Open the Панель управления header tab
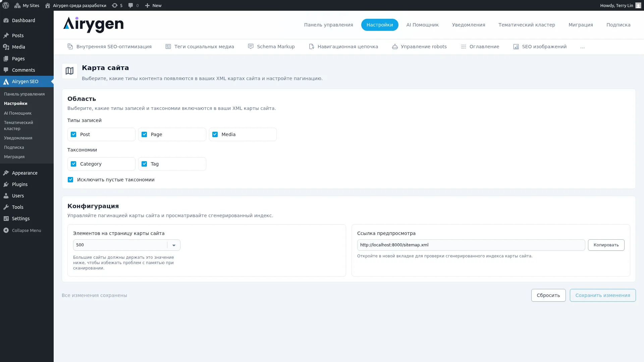This screenshot has height=362, width=644. click(328, 25)
